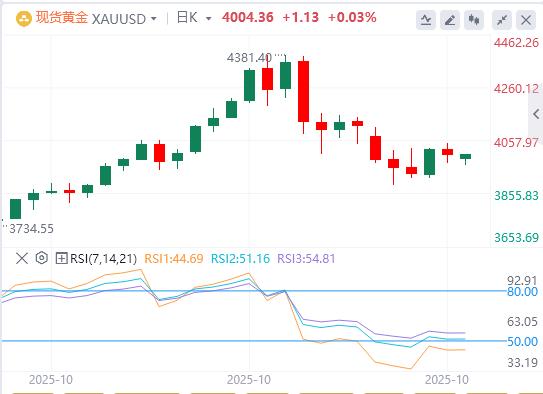543x394 pixels.
Task: Click the RSI 50.00 level label
Action: tap(522, 342)
